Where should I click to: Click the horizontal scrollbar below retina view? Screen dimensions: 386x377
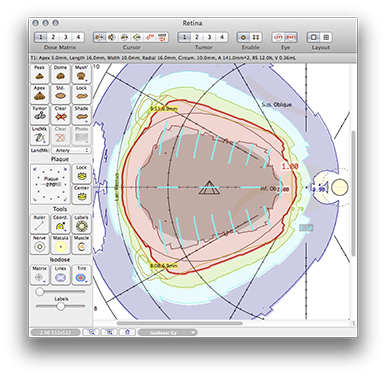click(180, 323)
